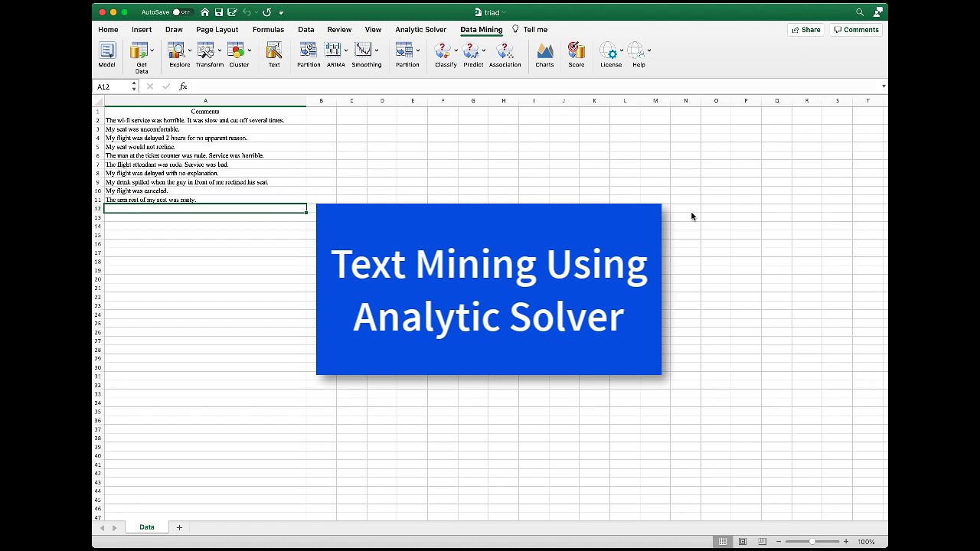Expand the Classify dropdown arrow
Image resolution: width=980 pixels, height=551 pixels.
[456, 51]
